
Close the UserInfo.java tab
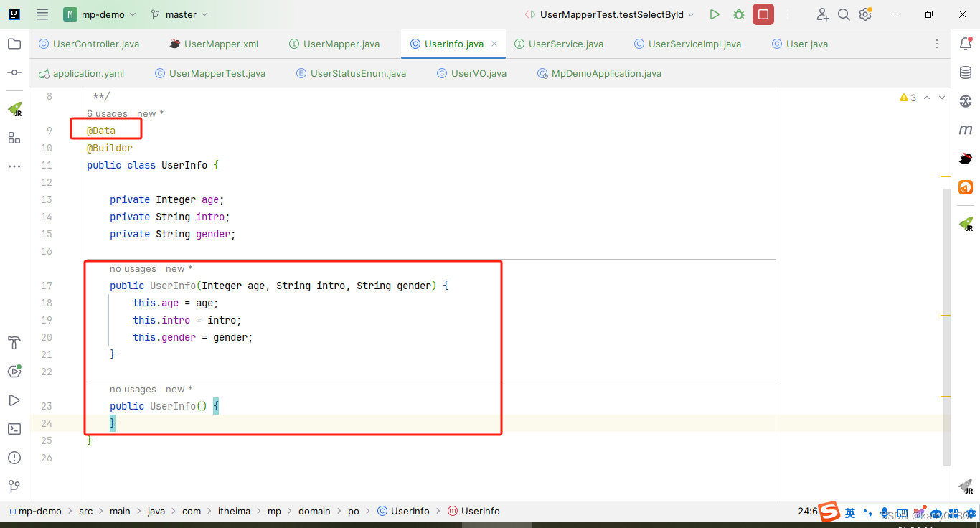(494, 44)
